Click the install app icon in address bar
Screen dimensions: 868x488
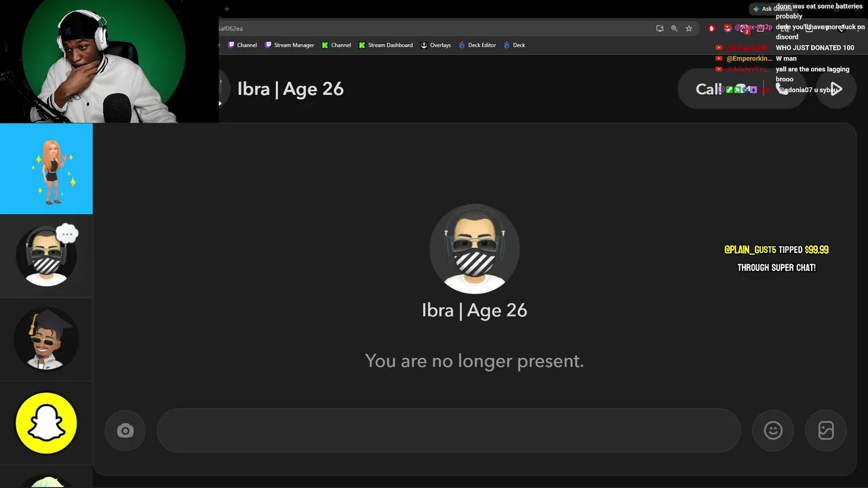(659, 28)
